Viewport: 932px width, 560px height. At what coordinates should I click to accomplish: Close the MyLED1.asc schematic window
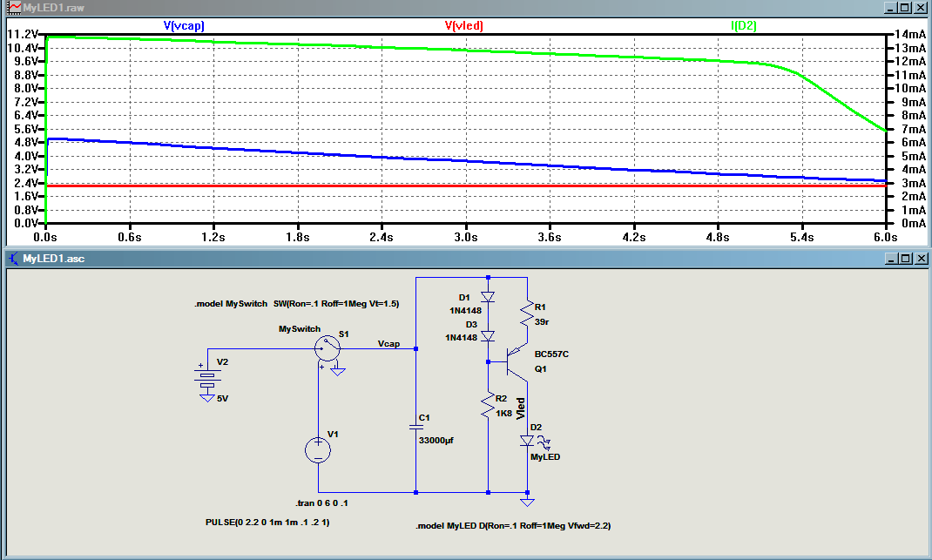coord(921,259)
